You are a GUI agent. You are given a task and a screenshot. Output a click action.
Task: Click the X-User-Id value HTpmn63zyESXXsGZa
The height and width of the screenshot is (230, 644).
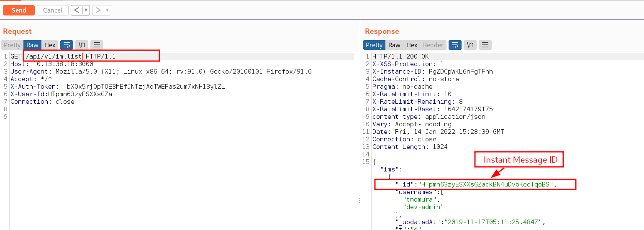click(x=80, y=94)
